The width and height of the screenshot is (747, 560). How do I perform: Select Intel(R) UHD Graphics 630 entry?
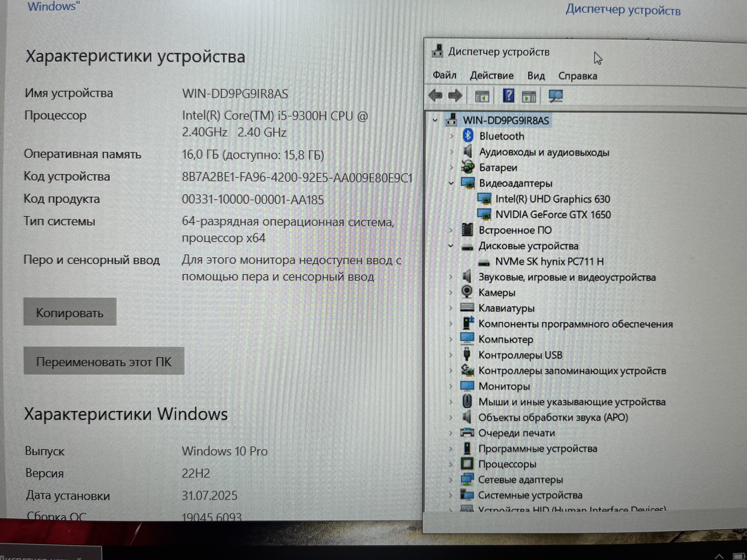click(x=552, y=199)
